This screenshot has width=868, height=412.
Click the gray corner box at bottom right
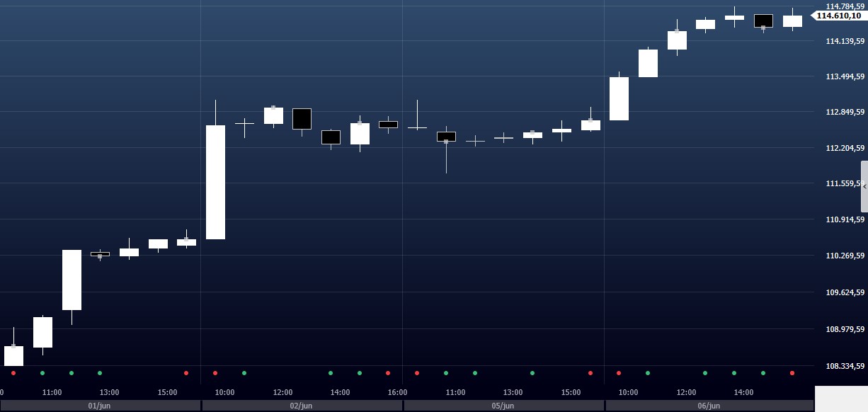pyautogui.click(x=840, y=399)
